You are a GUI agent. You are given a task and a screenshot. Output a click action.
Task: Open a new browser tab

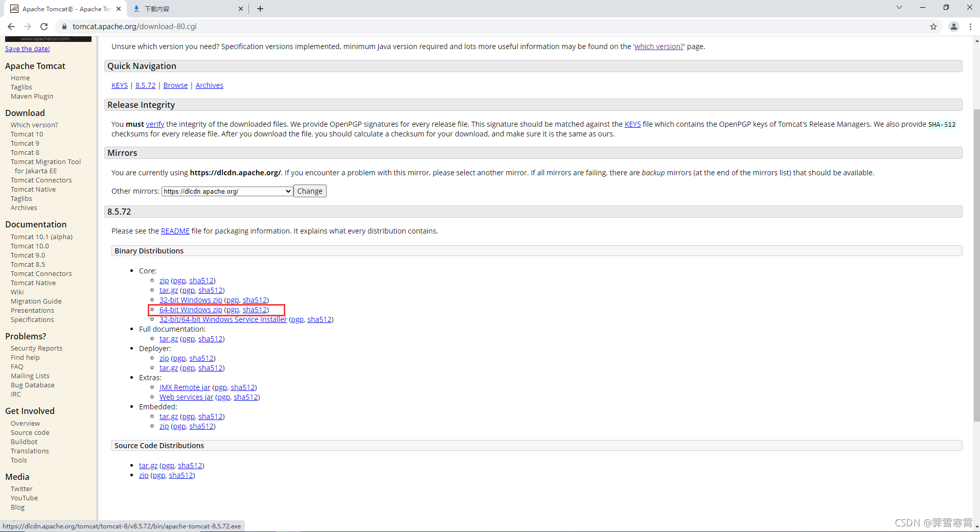tap(260, 9)
